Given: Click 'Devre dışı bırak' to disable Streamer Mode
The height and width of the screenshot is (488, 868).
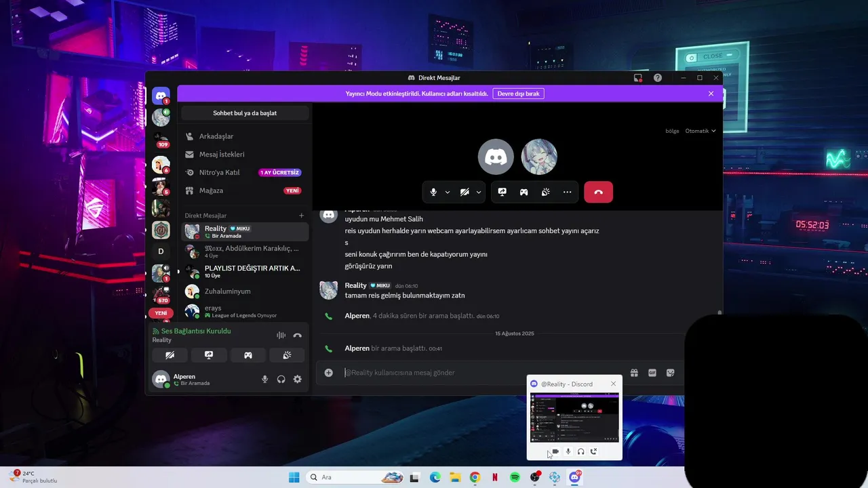Looking at the screenshot, I should click(x=518, y=94).
